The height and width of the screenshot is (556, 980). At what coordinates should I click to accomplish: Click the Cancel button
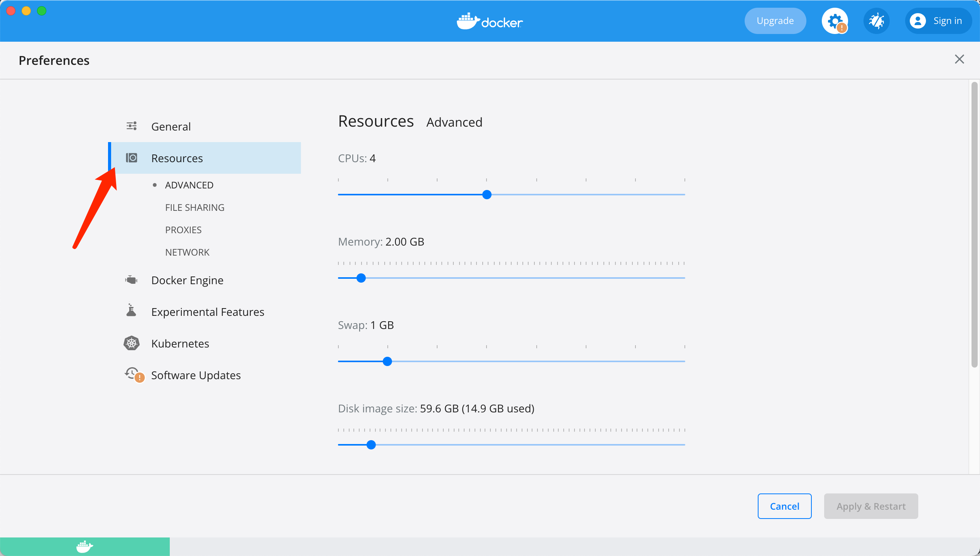[784, 506]
